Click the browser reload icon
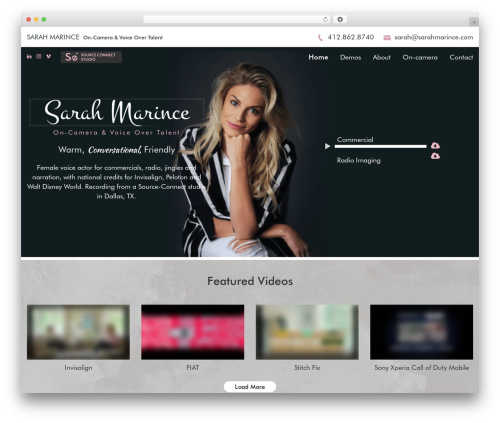 click(x=325, y=20)
